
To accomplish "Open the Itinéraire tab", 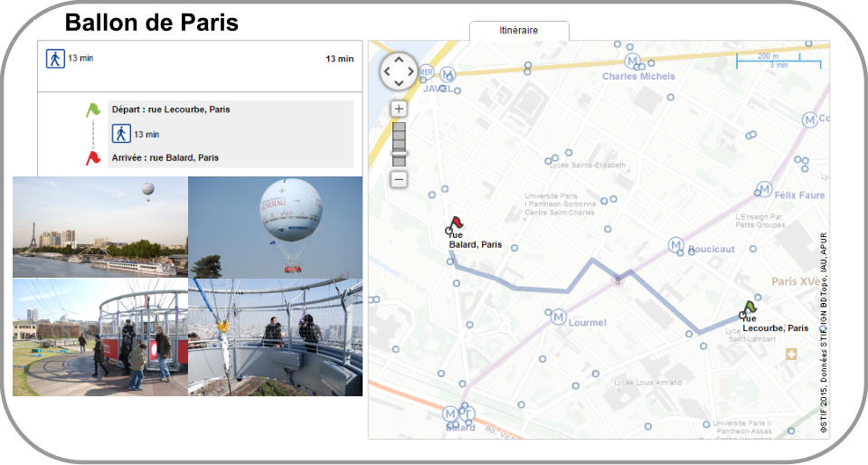I will [519, 31].
